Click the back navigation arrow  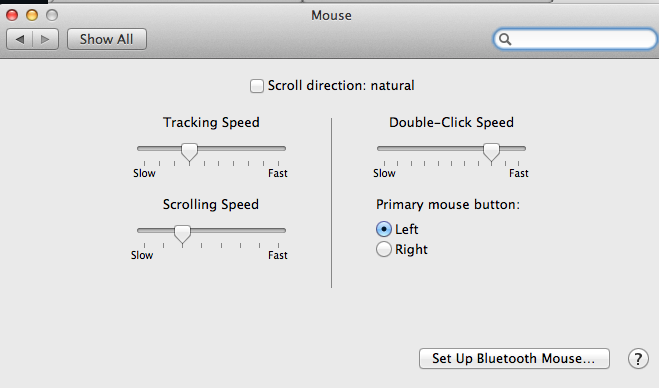(x=19, y=40)
